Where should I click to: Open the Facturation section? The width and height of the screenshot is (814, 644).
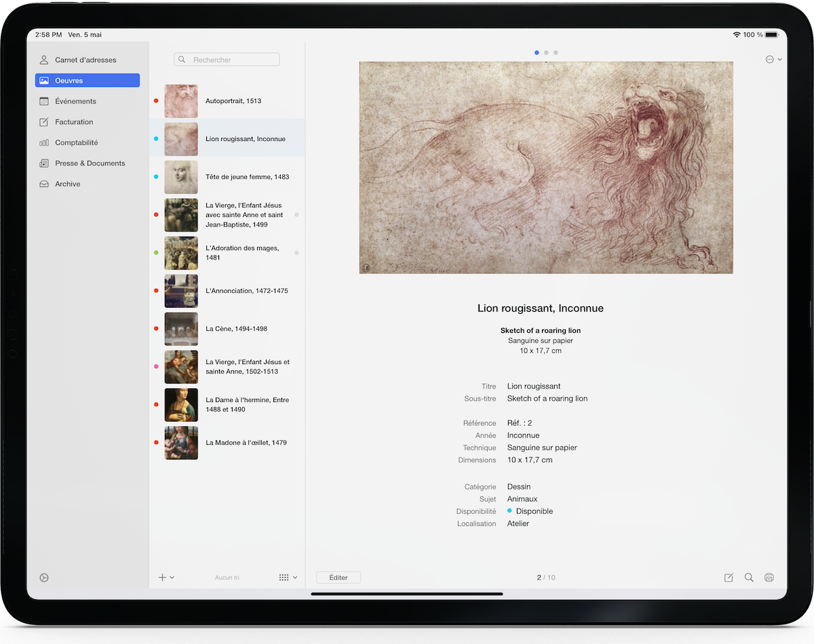[75, 122]
